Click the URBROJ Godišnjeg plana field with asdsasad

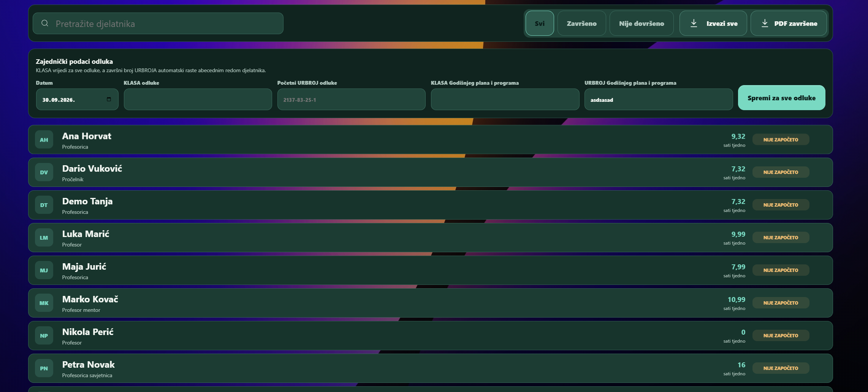click(x=659, y=100)
